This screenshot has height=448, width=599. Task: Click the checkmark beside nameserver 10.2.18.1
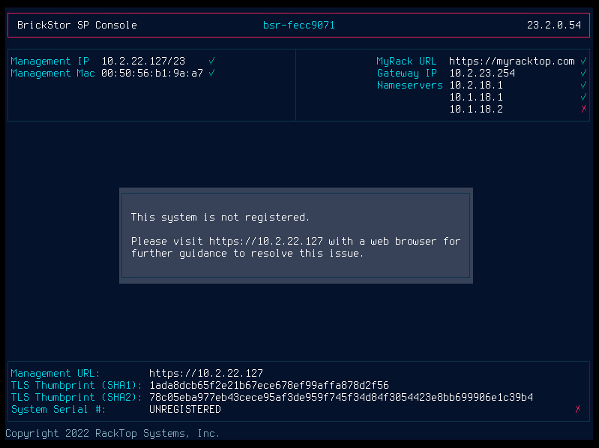point(583,85)
